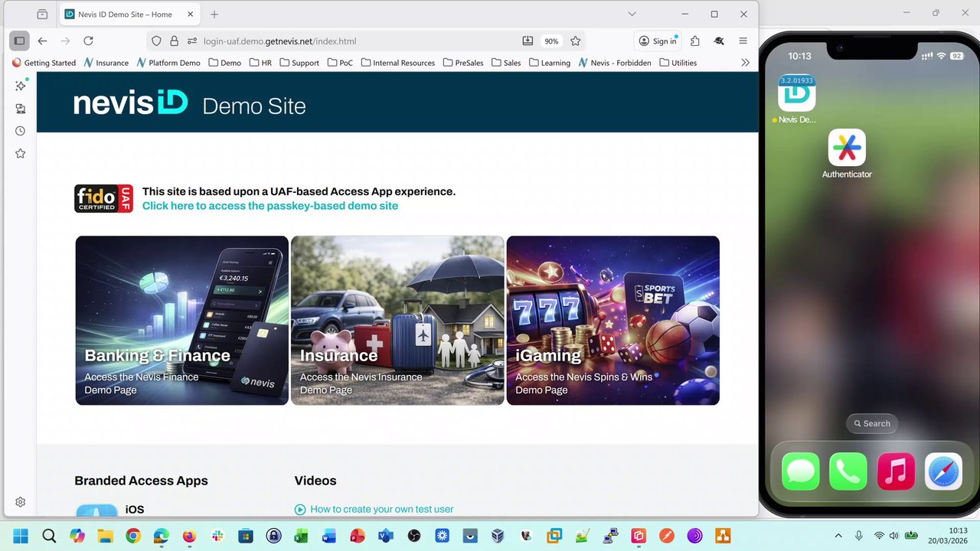
Task: Open the AI chatbot sparkle sidebar icon
Action: click(21, 86)
